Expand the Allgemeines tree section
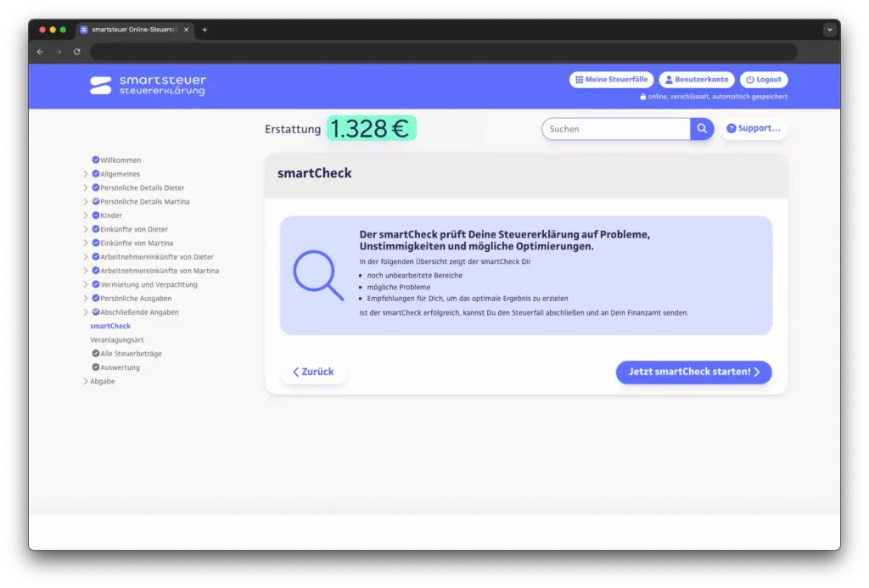This screenshot has height=588, width=869. point(86,174)
